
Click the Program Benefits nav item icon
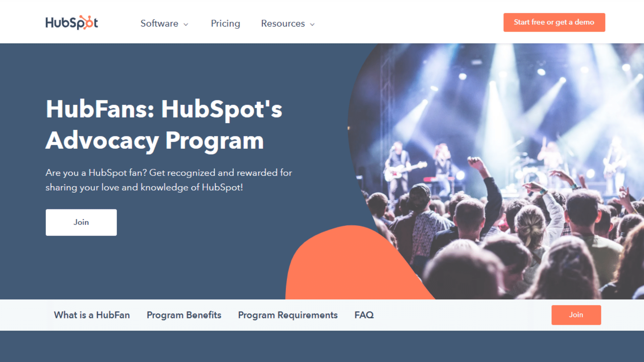click(x=185, y=315)
